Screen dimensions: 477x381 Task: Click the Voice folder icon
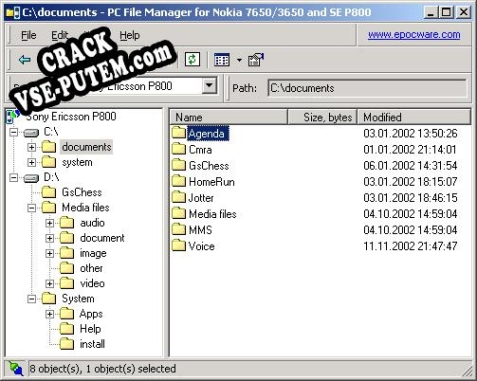tap(179, 245)
